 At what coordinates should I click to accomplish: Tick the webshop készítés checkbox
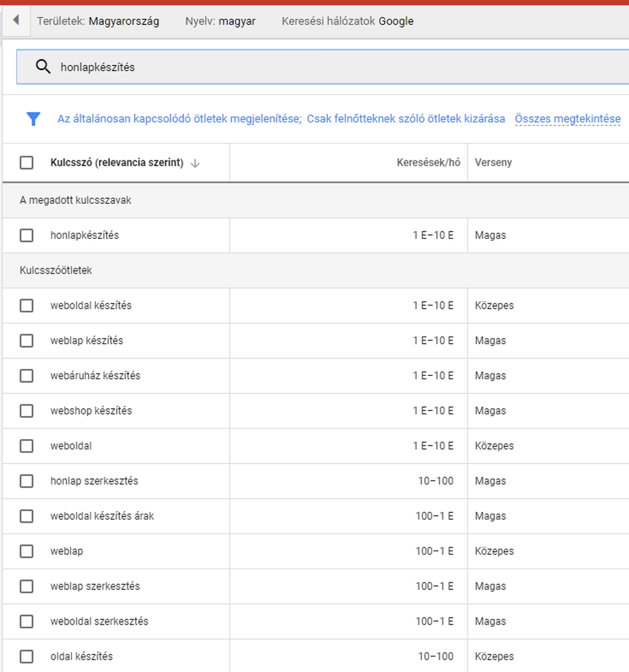coord(27,411)
